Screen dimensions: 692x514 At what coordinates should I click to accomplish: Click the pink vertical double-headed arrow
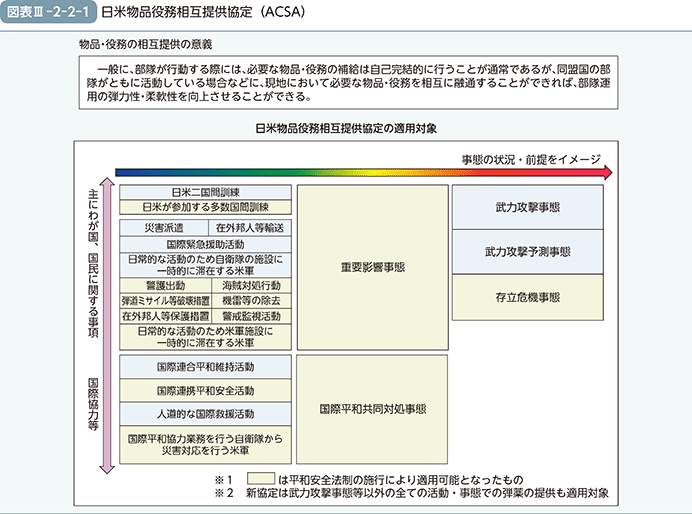[x=107, y=326]
